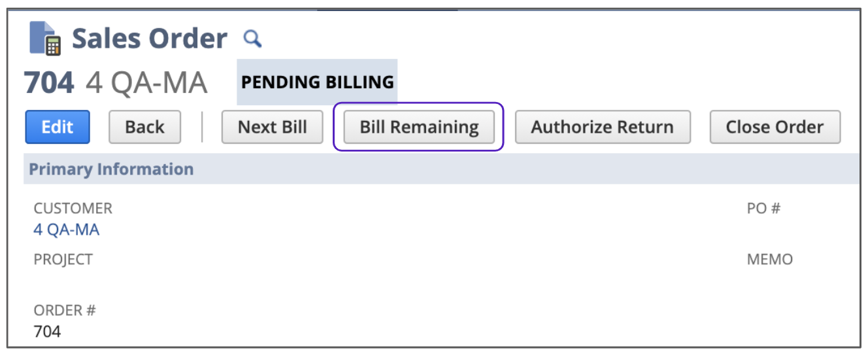Select the bold 704 order number heading

coord(49,83)
